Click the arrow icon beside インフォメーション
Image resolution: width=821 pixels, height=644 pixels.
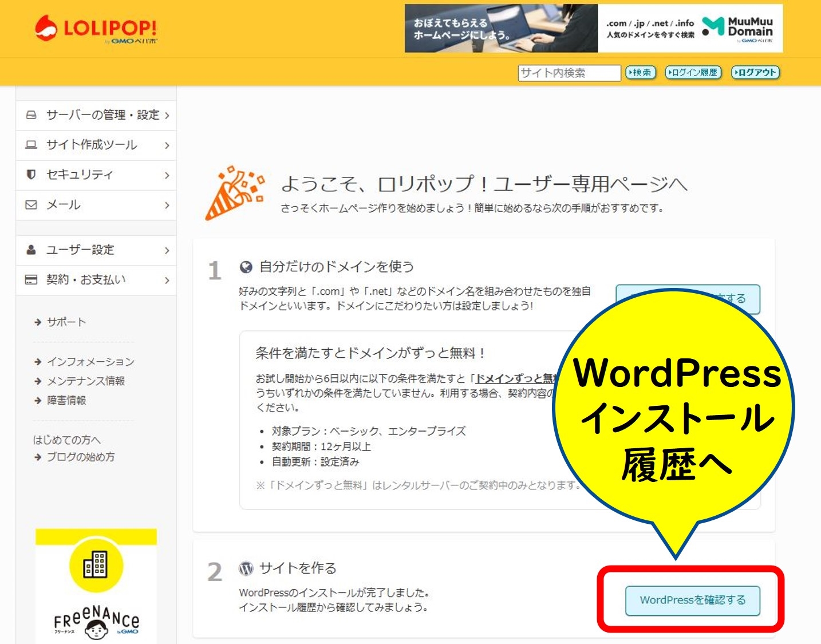pos(38,362)
